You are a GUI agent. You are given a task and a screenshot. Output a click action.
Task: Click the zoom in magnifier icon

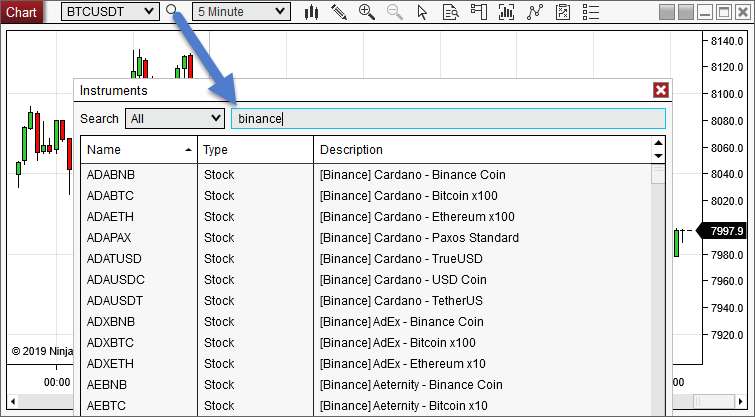point(367,12)
